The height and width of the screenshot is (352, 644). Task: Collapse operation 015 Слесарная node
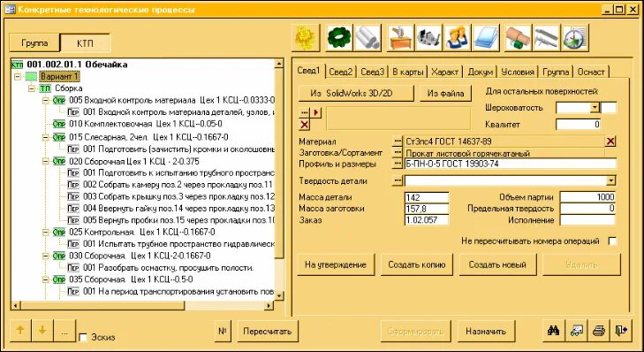[46, 137]
